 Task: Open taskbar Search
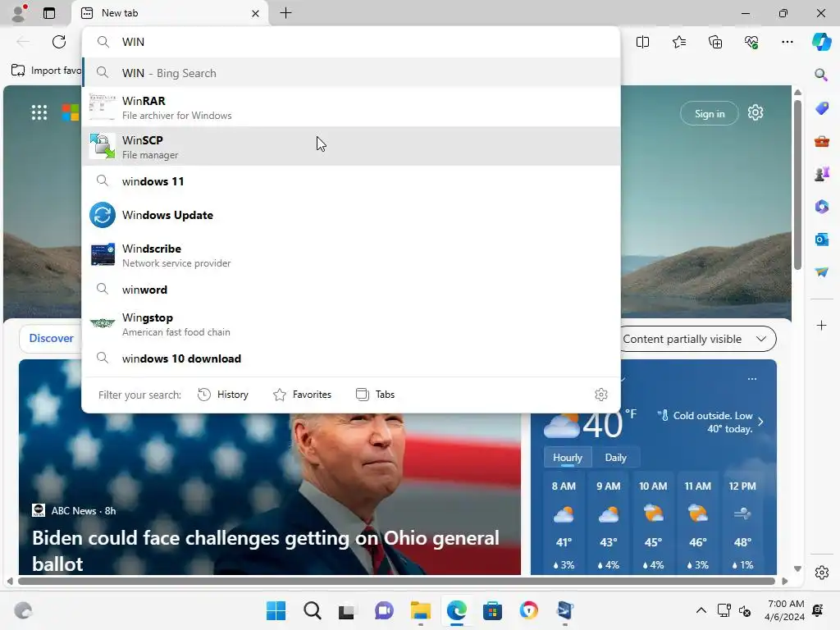tap(313, 610)
